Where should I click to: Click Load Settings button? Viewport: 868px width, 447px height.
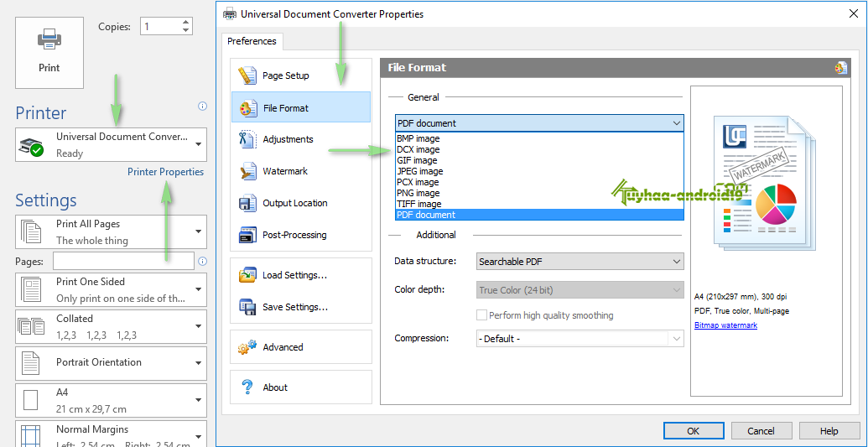tap(301, 275)
